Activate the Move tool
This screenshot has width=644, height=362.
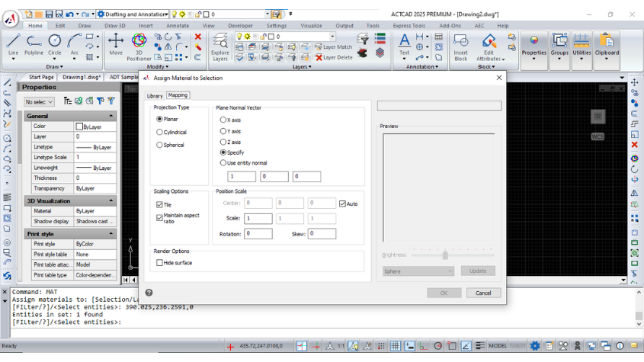[116, 44]
